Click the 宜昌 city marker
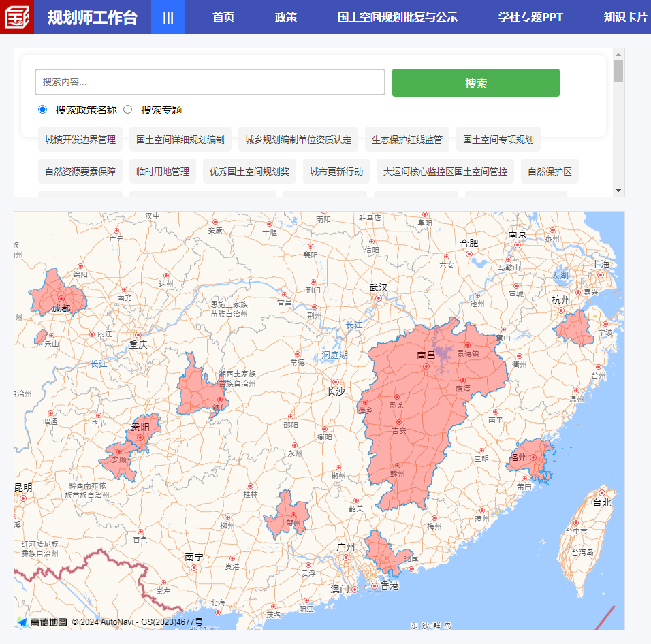651x644 pixels. (x=285, y=295)
